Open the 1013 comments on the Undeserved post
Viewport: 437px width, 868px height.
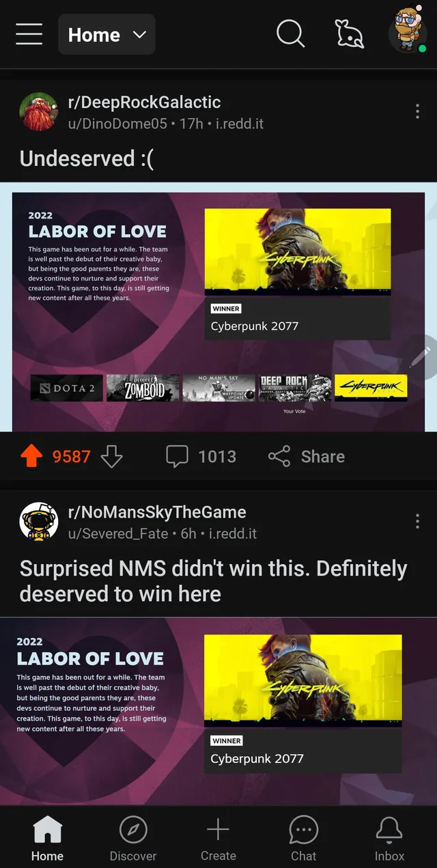201,456
